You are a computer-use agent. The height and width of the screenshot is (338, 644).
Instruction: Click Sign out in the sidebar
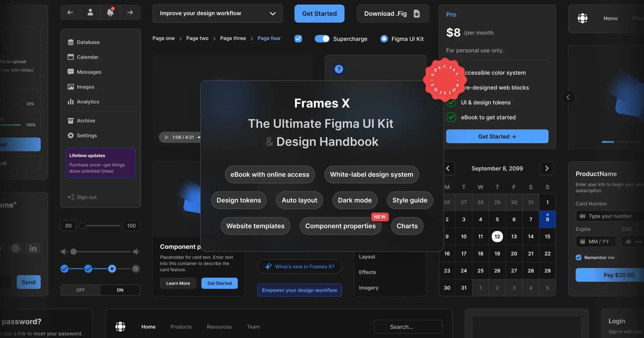(82, 197)
